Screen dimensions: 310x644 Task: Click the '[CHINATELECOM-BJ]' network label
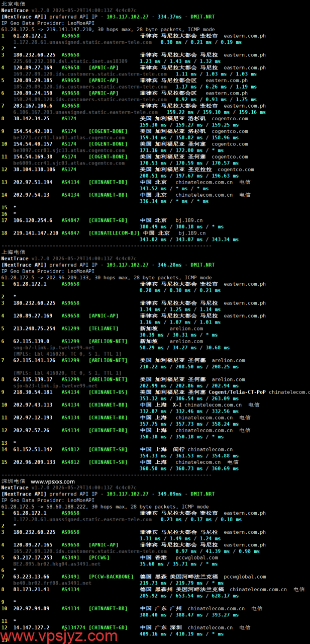(x=114, y=233)
